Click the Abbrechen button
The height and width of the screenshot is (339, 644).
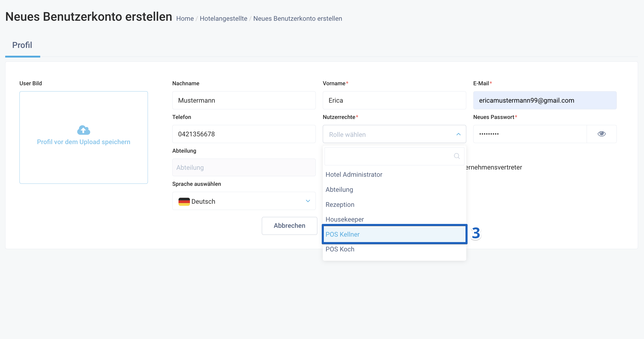click(x=289, y=226)
